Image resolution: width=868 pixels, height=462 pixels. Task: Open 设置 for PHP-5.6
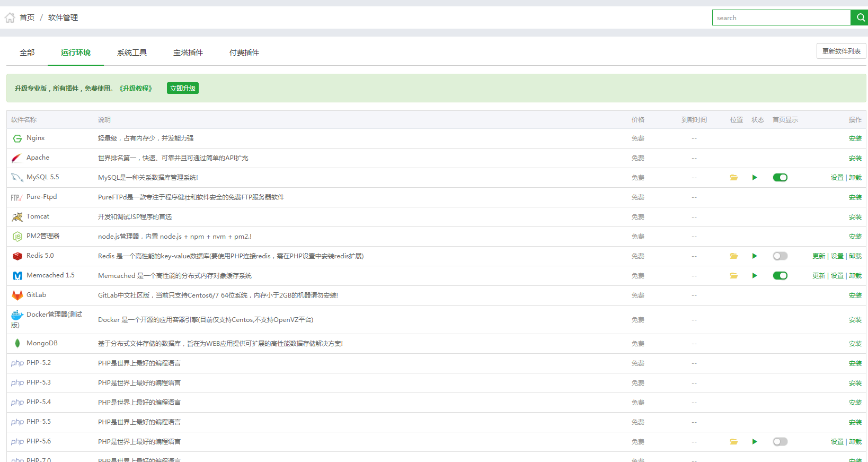coord(837,442)
